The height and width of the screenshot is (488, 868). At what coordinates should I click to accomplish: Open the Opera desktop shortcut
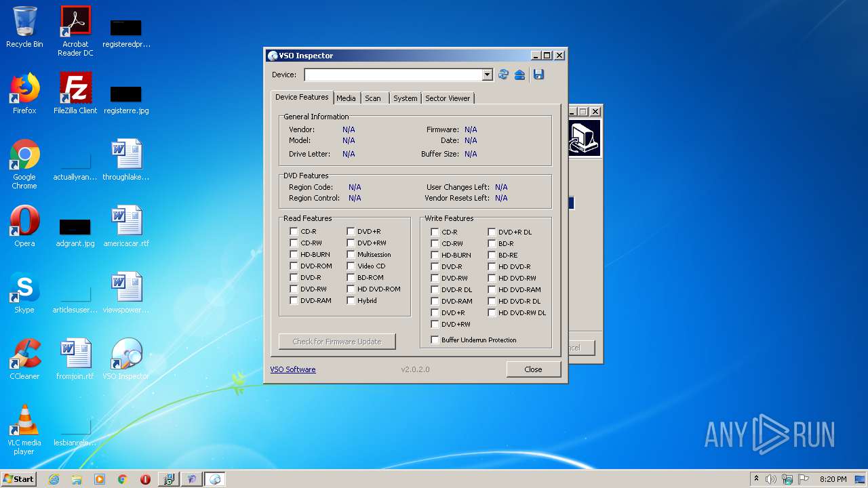tap(24, 226)
